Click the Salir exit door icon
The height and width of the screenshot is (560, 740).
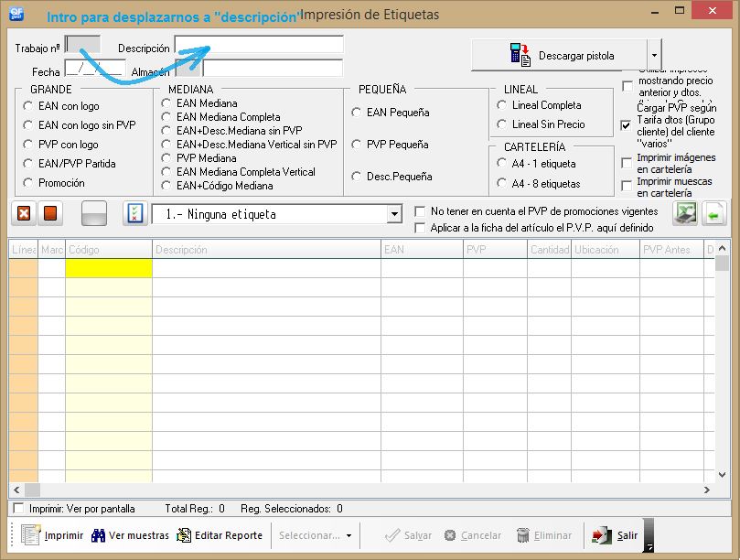[x=602, y=535]
